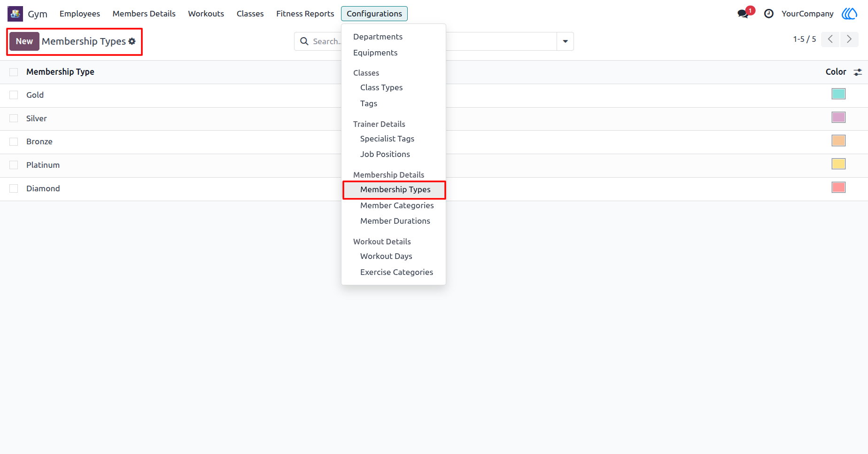Image resolution: width=868 pixels, height=454 pixels.
Task: Click the search magnifier icon
Action: (x=304, y=41)
